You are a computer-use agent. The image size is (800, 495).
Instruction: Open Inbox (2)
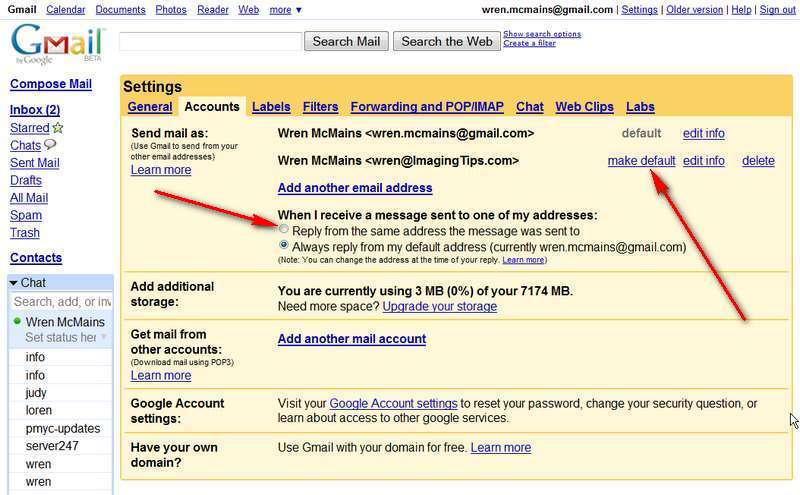tap(35, 110)
